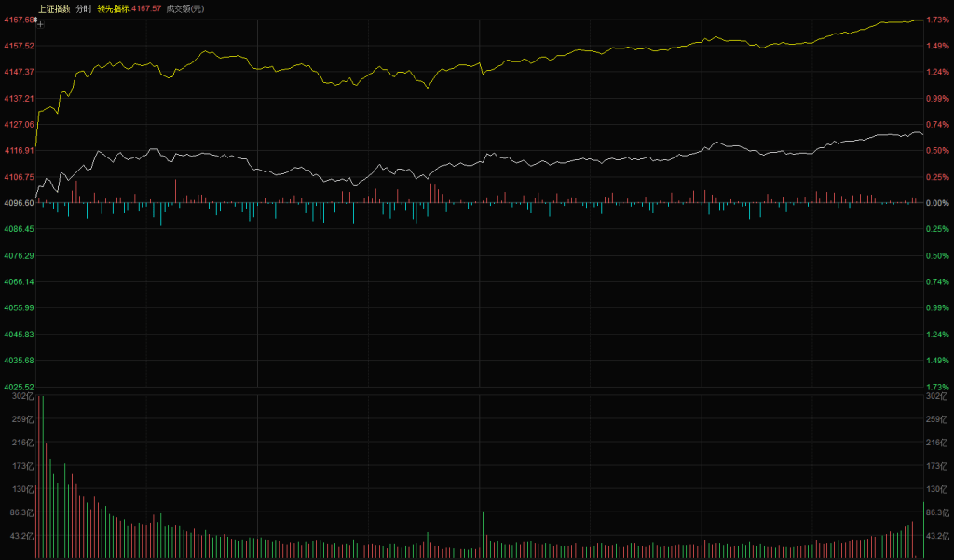
Task: Click the 4096.60 baseline price label
Action: coord(19,203)
